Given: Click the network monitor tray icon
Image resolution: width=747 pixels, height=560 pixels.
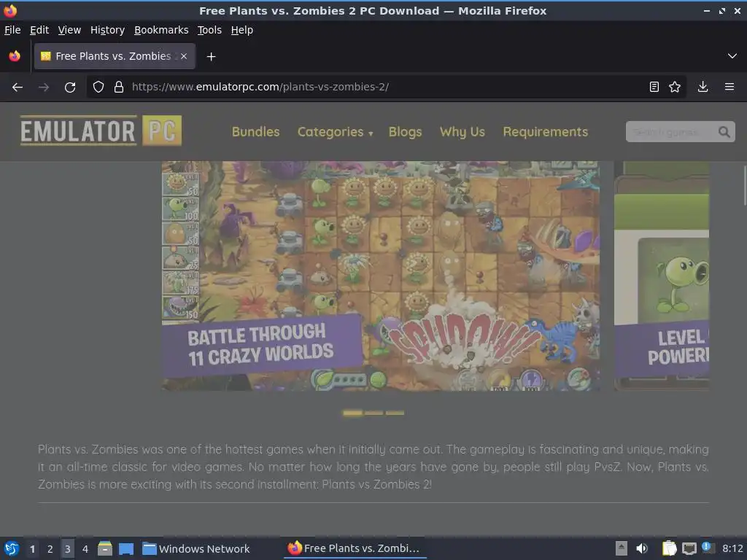Looking at the screenshot, I should pos(689,549).
